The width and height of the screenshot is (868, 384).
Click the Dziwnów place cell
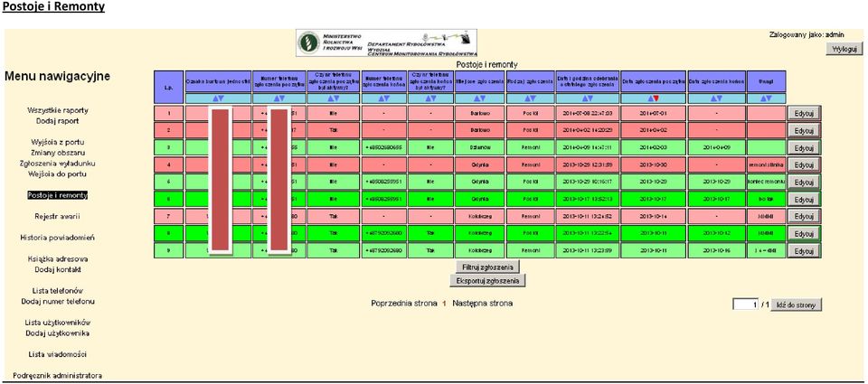point(480,148)
